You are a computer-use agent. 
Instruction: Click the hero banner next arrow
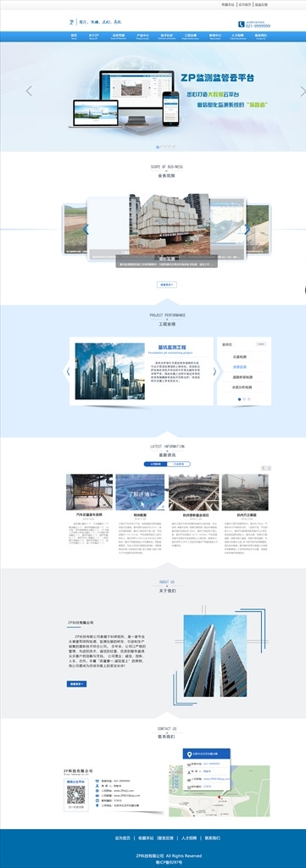pyautogui.click(x=303, y=91)
